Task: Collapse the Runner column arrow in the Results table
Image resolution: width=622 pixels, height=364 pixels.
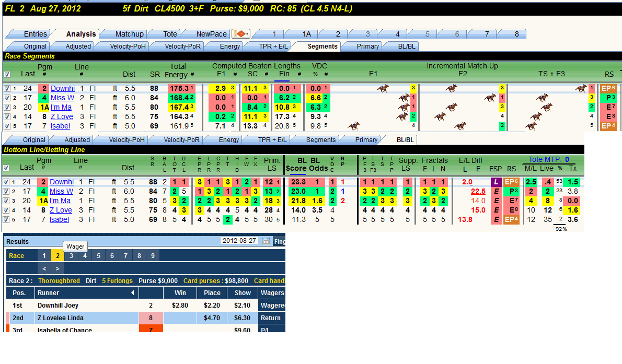Action: click(132, 292)
